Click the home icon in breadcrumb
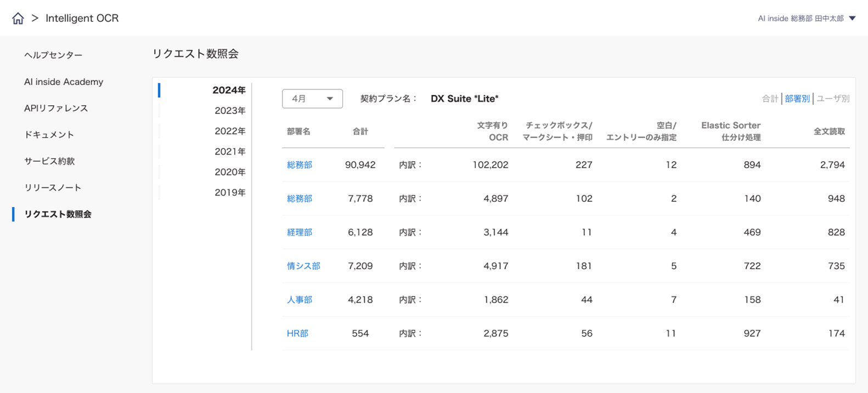868x393 pixels. click(x=18, y=19)
